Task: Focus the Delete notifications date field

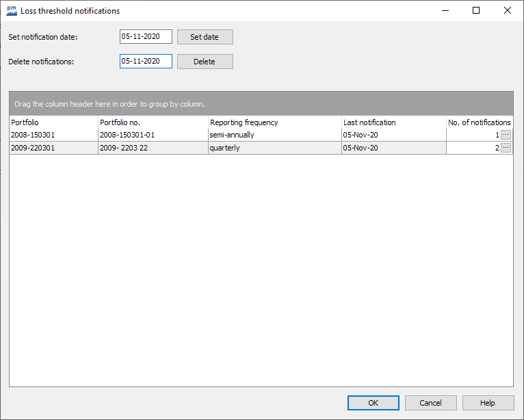Action: pyautogui.click(x=145, y=62)
